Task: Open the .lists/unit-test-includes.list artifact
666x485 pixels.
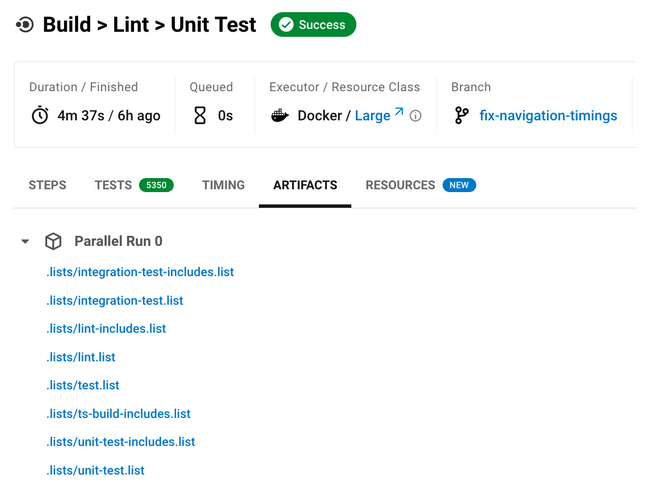Action: [121, 442]
